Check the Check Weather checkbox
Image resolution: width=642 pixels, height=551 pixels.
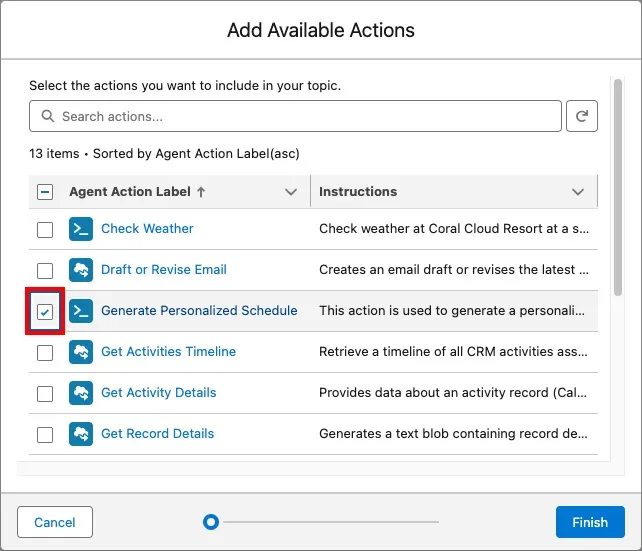45,229
